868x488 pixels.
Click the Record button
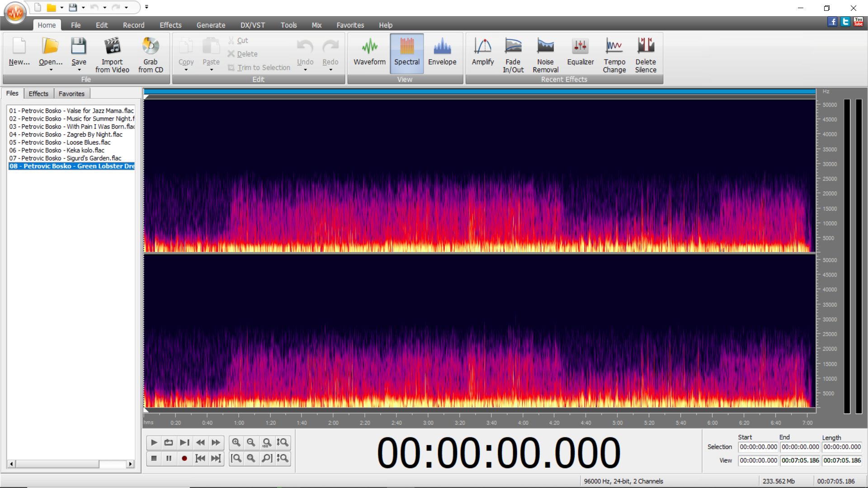tap(184, 459)
